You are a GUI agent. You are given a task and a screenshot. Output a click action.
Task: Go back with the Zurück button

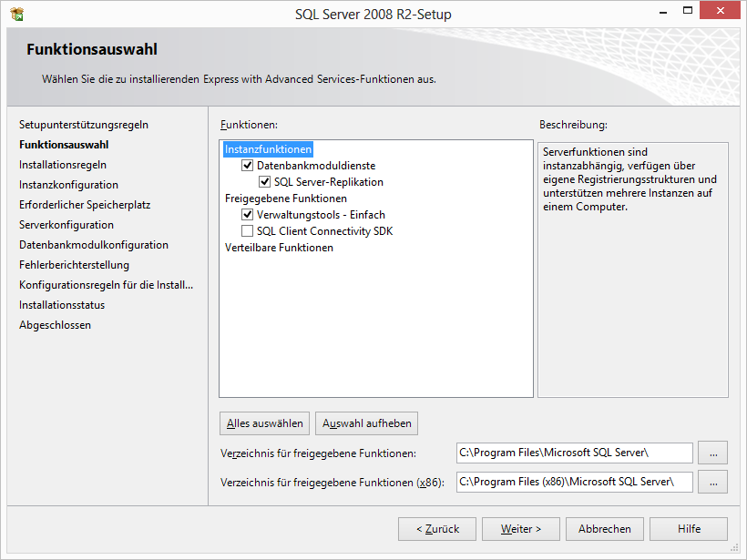point(437,529)
